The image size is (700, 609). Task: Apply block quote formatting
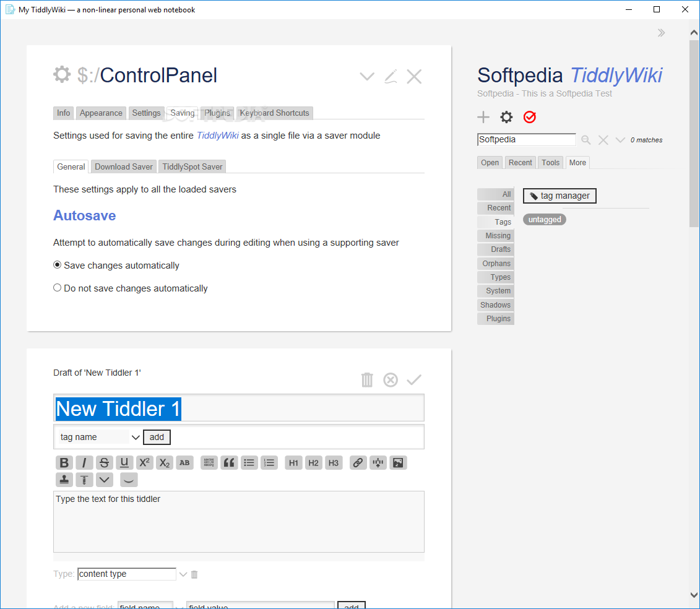pyautogui.click(x=228, y=462)
